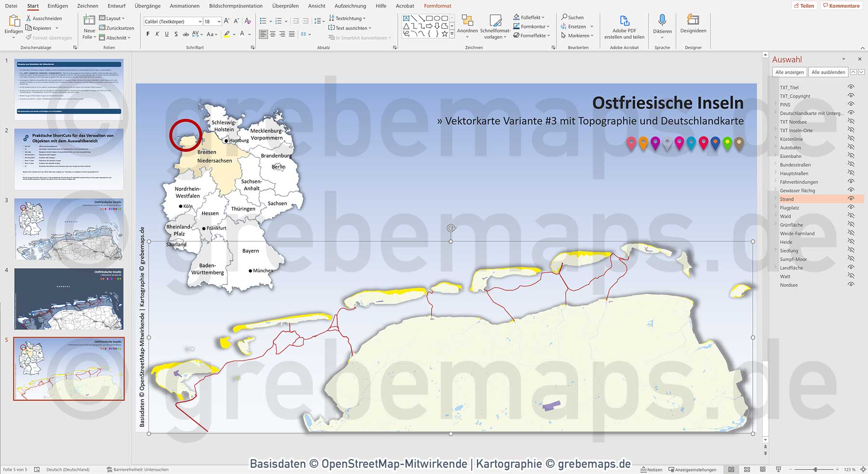Image resolution: width=868 pixels, height=474 pixels.
Task: Toggle visibility of the Nordsee layer
Action: 851,284
